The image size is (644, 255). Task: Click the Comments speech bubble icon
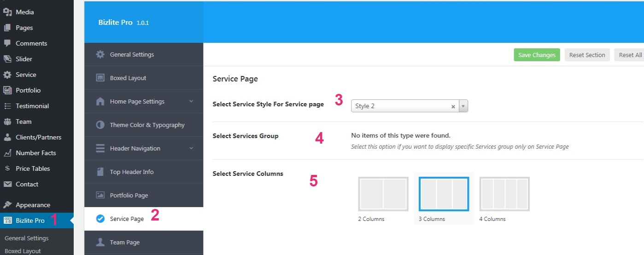(7, 43)
